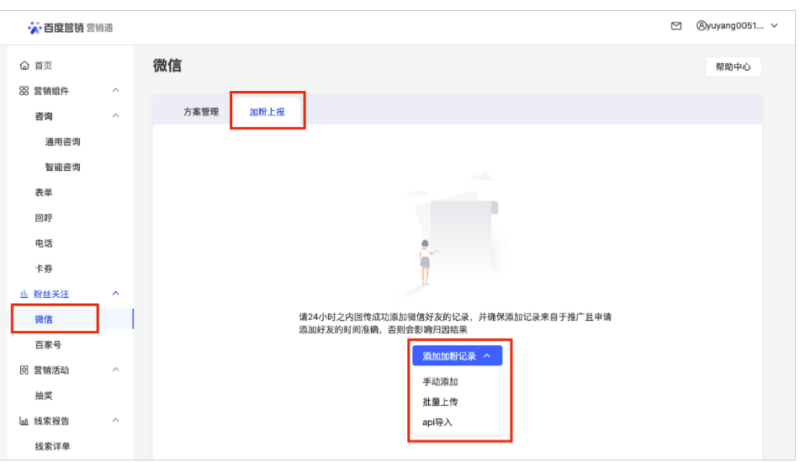
Task: Click the user avatar icon beside yuyang0051
Action: pyautogui.click(x=701, y=26)
